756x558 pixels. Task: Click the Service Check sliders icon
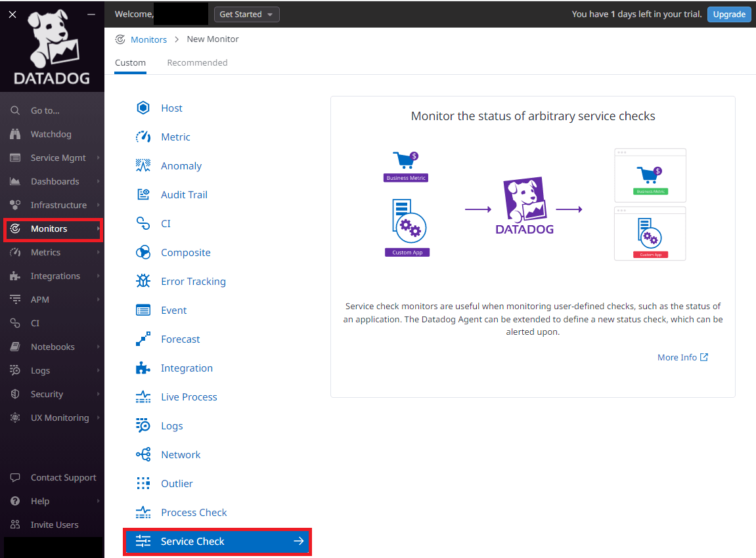point(143,541)
